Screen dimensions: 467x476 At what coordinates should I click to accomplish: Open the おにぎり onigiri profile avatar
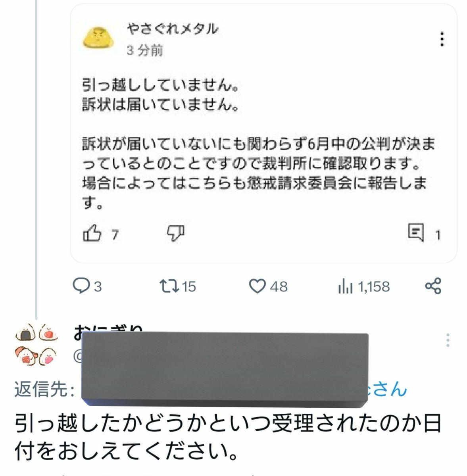tap(37, 344)
